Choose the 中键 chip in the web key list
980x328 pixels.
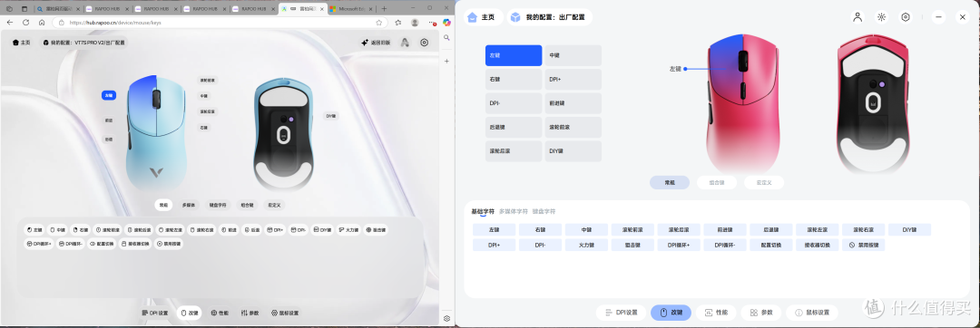[x=57, y=230]
